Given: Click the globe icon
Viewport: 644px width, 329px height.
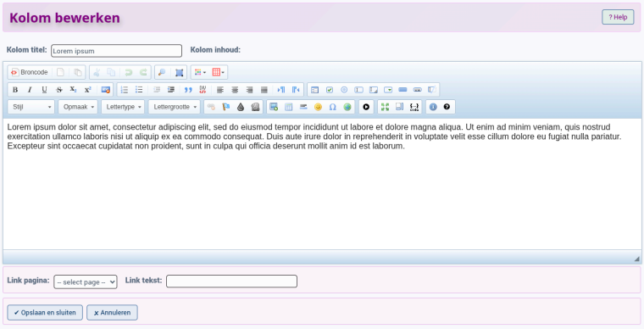Looking at the screenshot, I should tap(347, 107).
